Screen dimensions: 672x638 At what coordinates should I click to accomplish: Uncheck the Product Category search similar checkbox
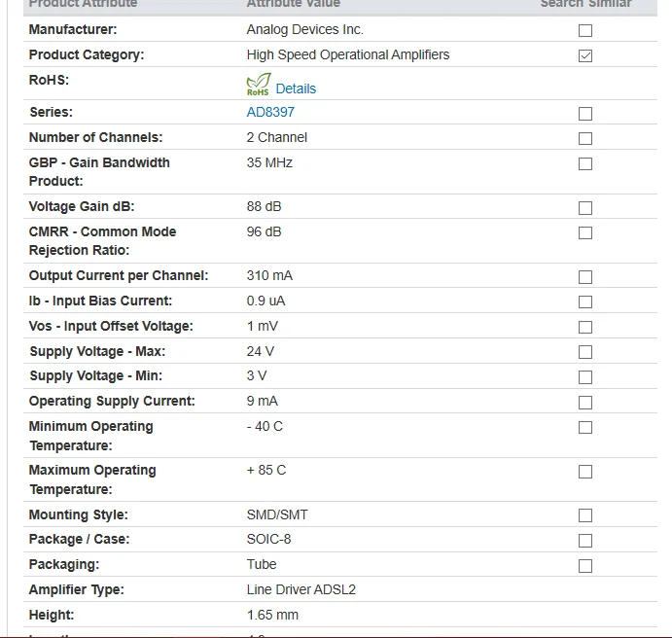585,55
